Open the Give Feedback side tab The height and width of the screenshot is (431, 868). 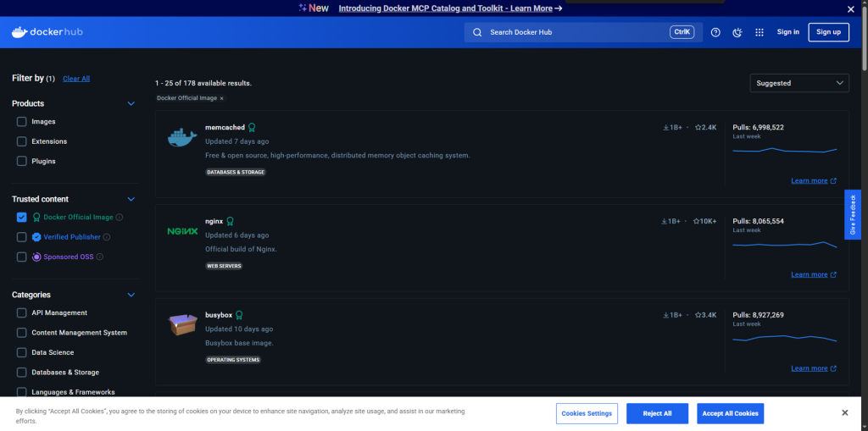[x=853, y=215]
